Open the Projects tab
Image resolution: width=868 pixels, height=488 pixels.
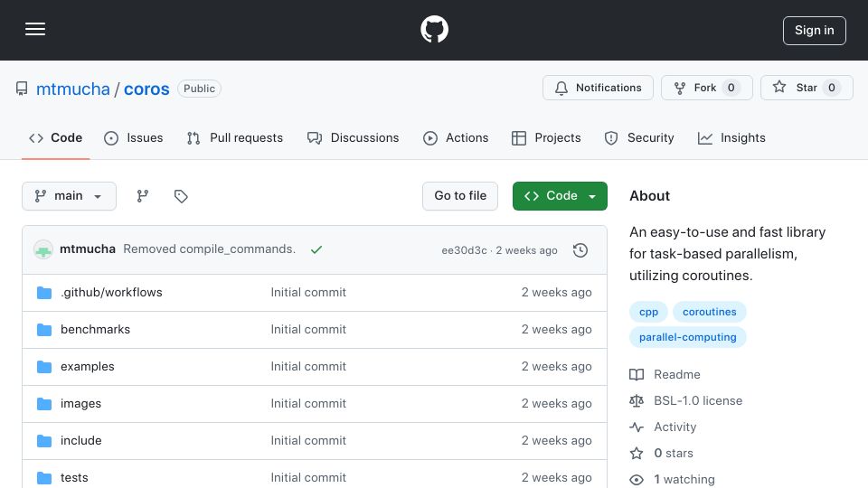click(x=546, y=137)
